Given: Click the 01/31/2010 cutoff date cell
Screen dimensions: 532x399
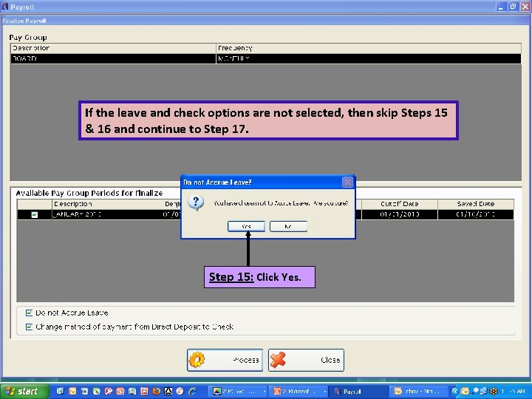Looking at the screenshot, I should [x=399, y=215].
